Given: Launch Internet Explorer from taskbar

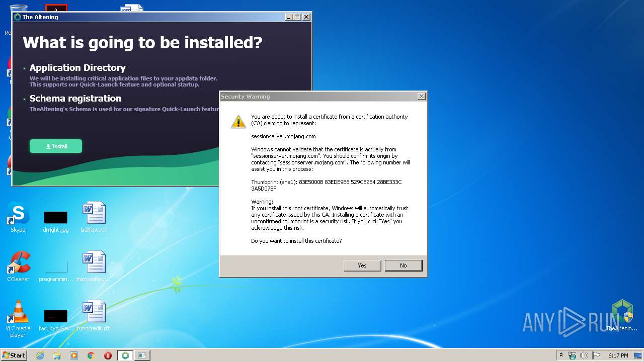Looking at the screenshot, I should pos(40,355).
